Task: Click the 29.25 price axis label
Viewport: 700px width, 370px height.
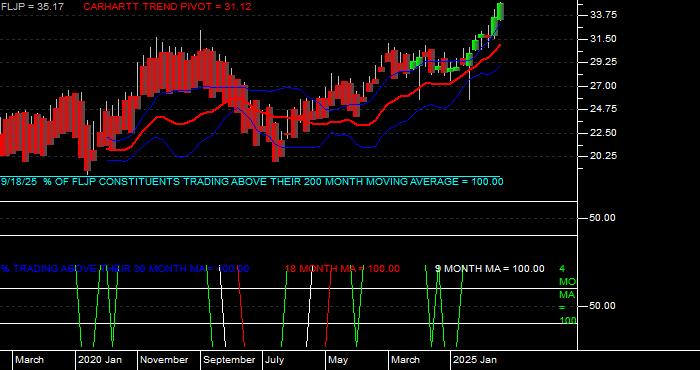Action: click(603, 62)
